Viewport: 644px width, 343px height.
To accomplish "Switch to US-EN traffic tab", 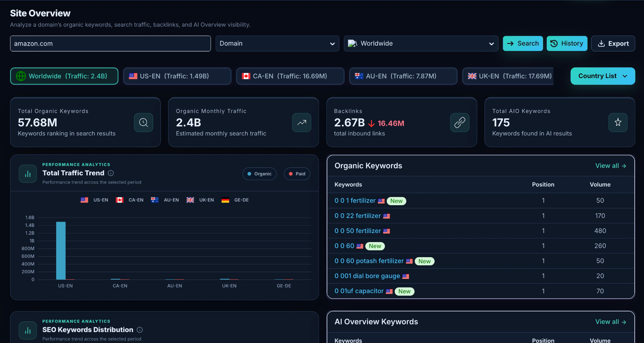I will pos(177,76).
